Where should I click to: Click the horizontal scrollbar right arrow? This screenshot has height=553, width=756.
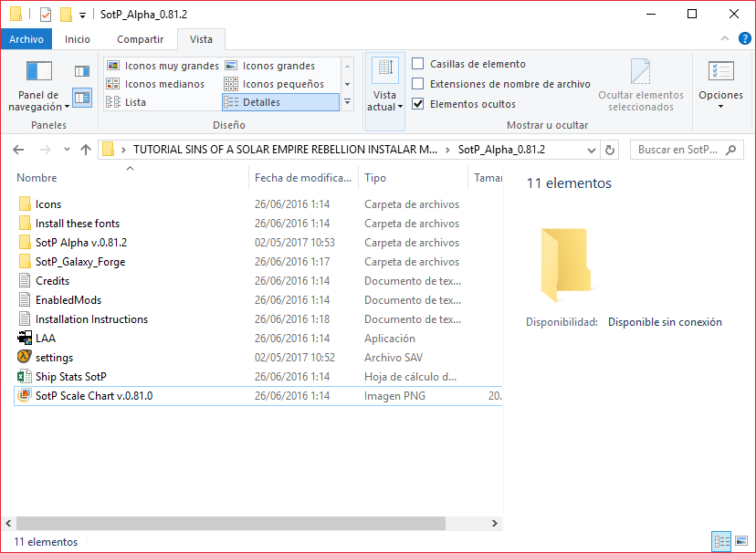click(495, 523)
